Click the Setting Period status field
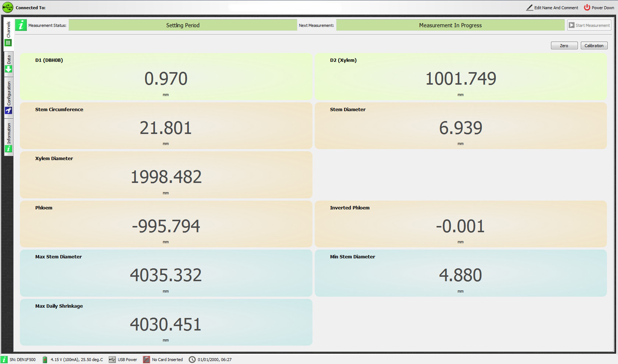618x364 pixels. (183, 25)
